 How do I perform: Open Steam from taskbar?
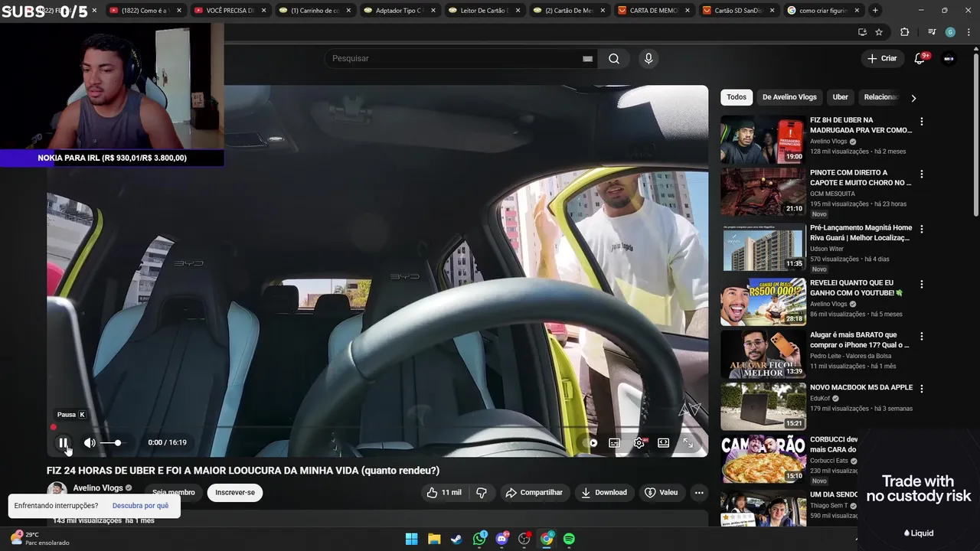point(456,539)
